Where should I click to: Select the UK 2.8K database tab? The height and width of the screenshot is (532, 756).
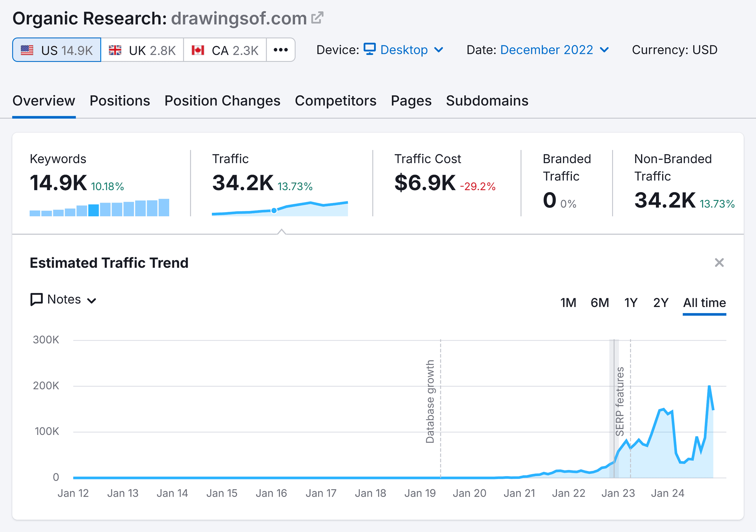pos(142,50)
